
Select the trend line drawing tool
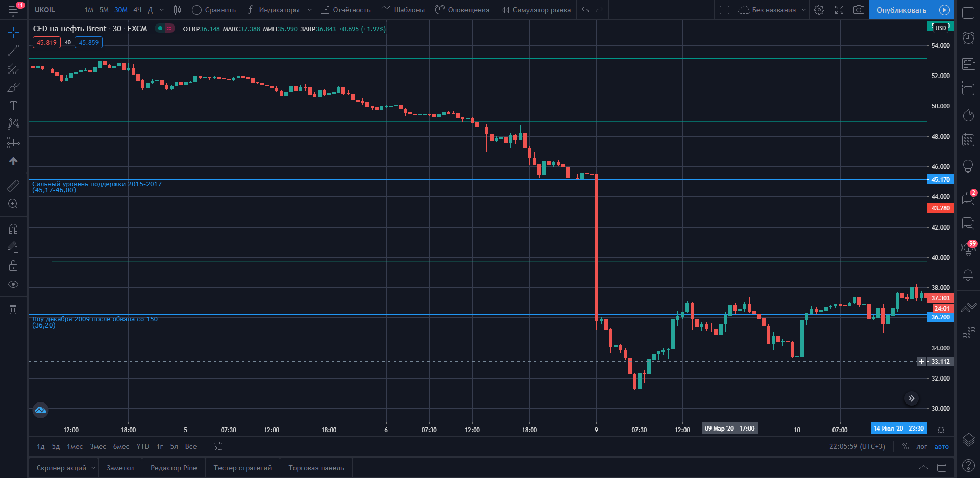[13, 51]
